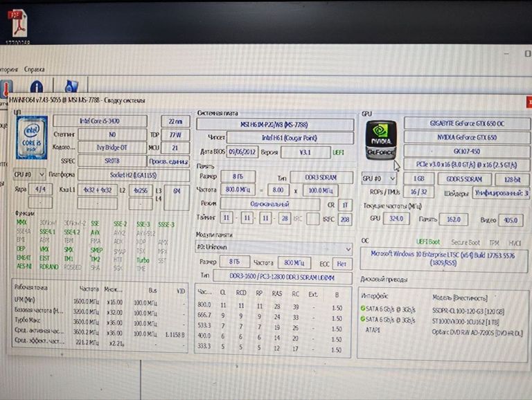Viewport: 532px width, 400px height.
Task: Click the Ivy Bridge-DT codename field
Action: coord(112,148)
